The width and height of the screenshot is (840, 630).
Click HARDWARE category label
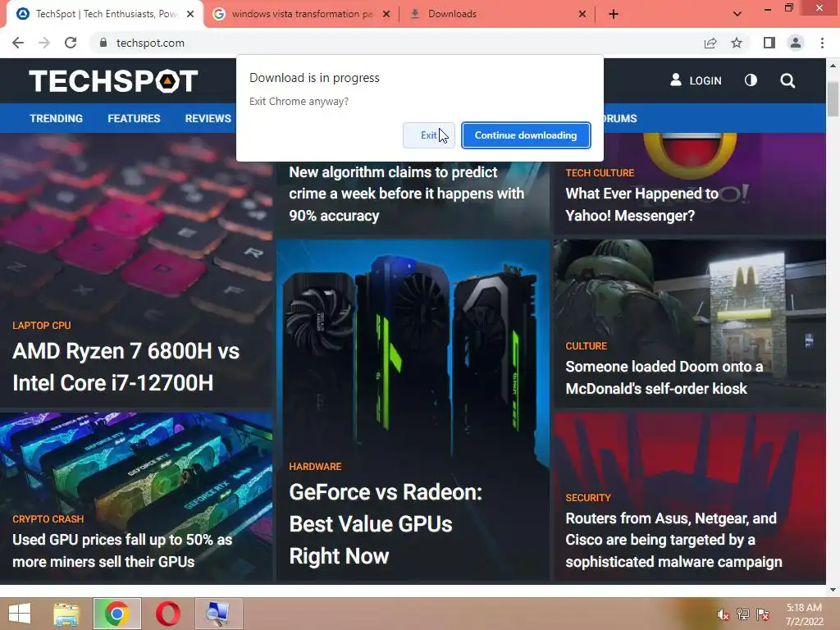tap(315, 467)
